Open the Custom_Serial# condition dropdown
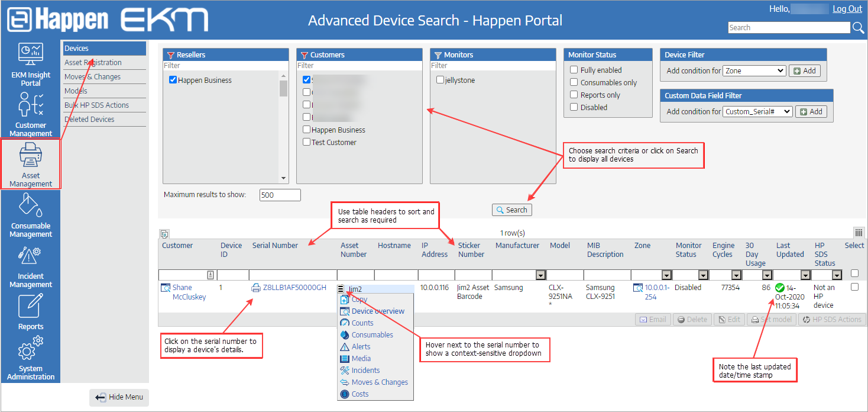868x412 pixels. pyautogui.click(x=757, y=112)
